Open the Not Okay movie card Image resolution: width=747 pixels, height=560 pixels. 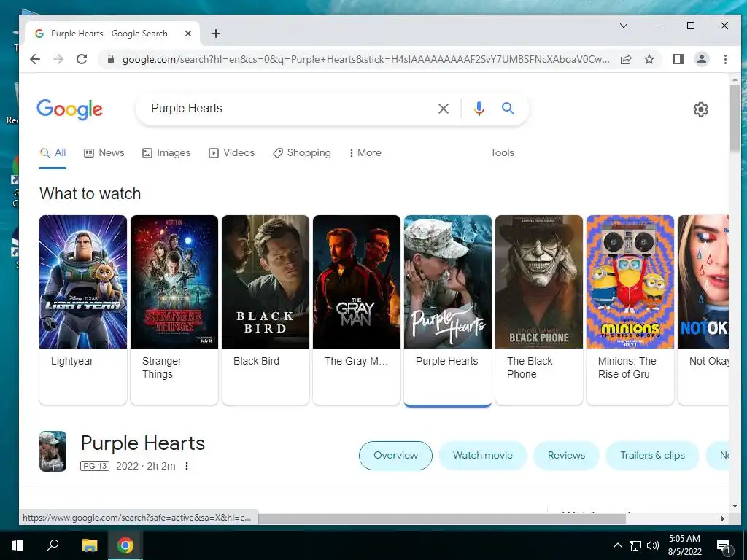[703, 309]
